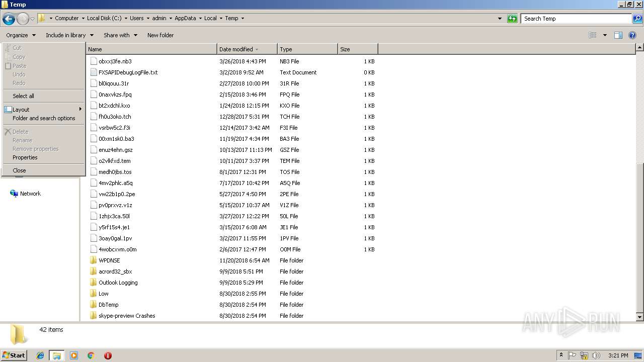Click the Layout menu icon

pyautogui.click(x=8, y=110)
